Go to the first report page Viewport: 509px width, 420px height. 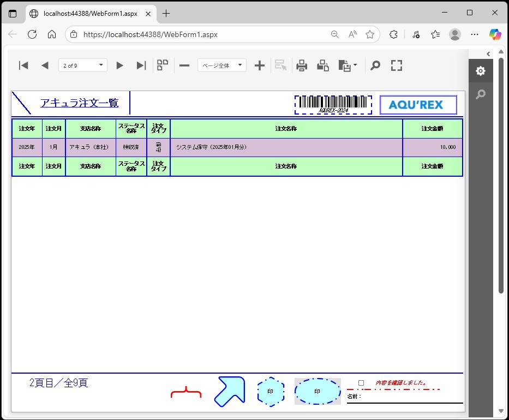pos(23,65)
